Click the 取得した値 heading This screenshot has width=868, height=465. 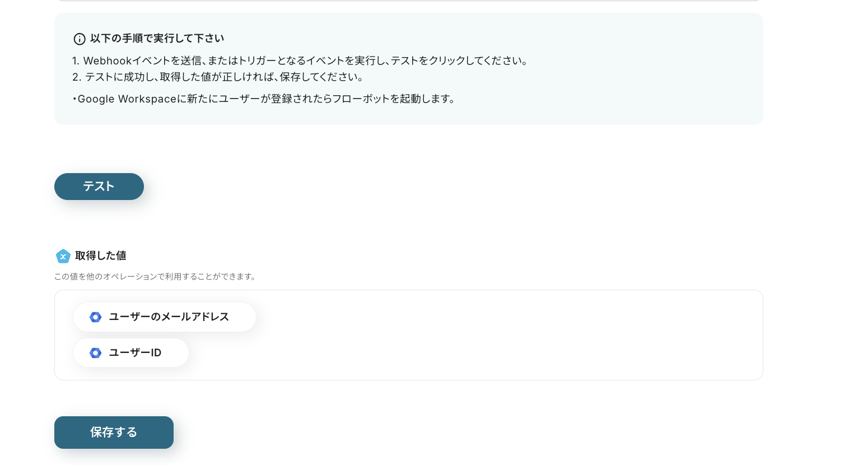(101, 256)
